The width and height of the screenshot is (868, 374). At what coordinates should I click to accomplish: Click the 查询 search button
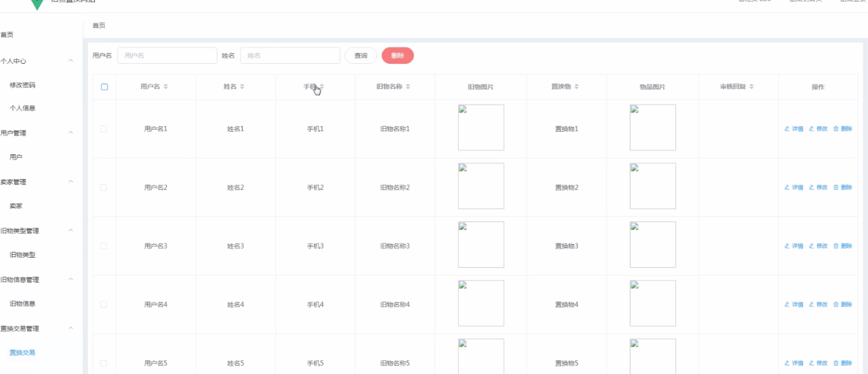[x=361, y=56]
